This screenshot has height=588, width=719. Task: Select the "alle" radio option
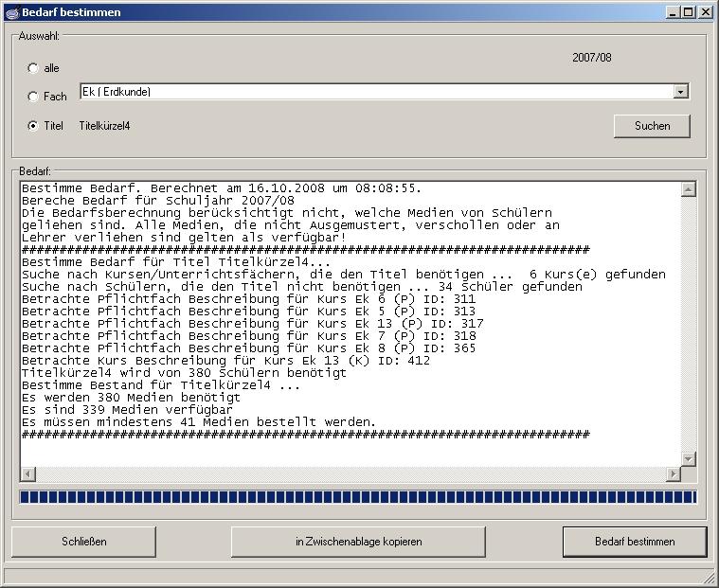pos(34,68)
